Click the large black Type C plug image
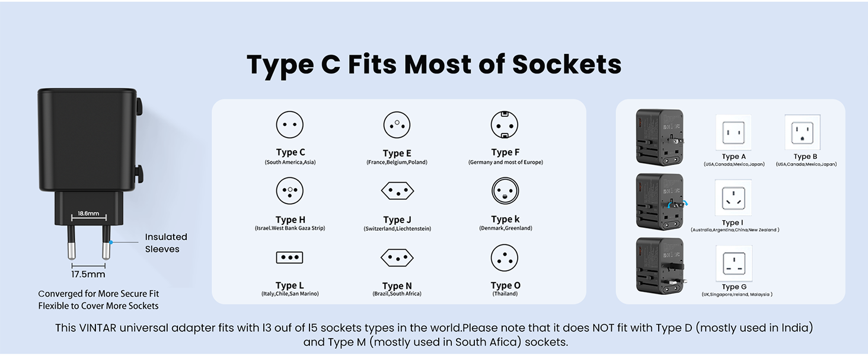This screenshot has width=868, height=356. coord(90,160)
